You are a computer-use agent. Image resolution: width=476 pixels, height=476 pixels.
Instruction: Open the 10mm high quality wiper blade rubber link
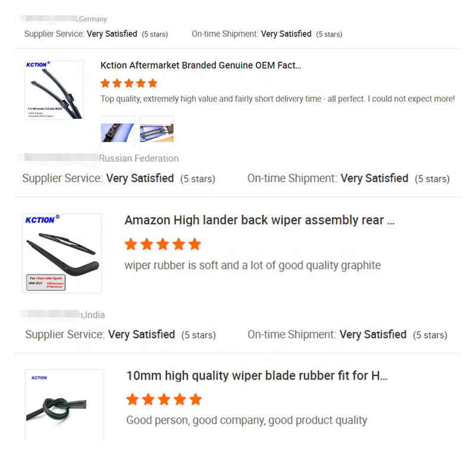click(257, 376)
